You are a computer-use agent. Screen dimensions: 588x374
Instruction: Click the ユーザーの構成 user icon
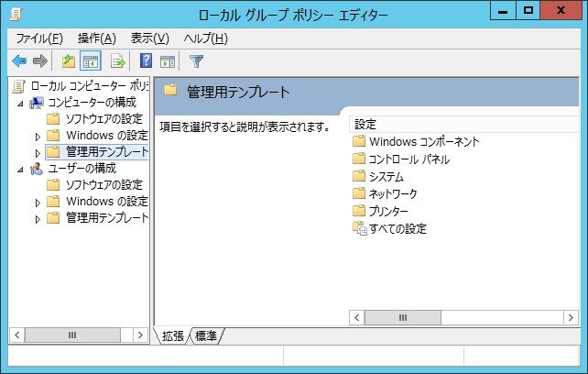coord(37,169)
